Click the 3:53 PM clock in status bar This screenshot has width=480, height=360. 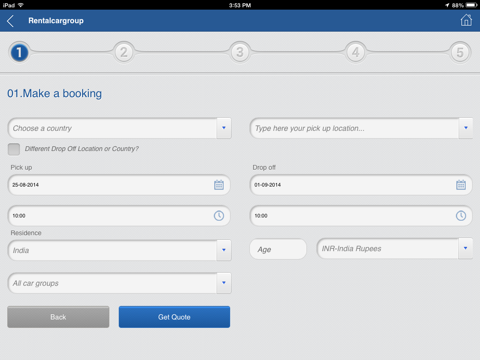(240, 5)
